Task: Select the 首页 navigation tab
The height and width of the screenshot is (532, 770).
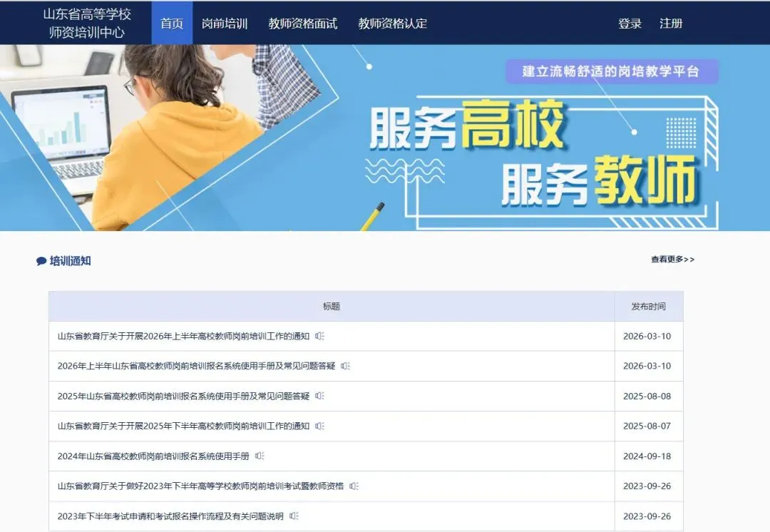Action: point(172,23)
